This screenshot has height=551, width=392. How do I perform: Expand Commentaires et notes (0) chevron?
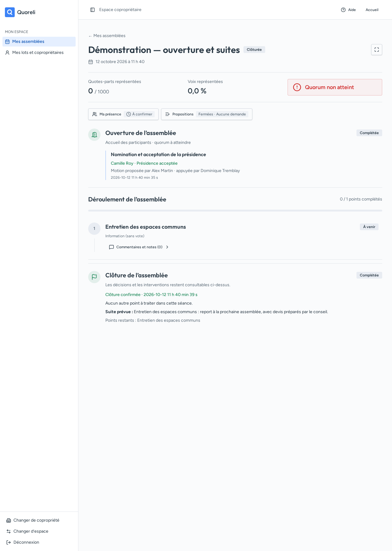(x=167, y=247)
